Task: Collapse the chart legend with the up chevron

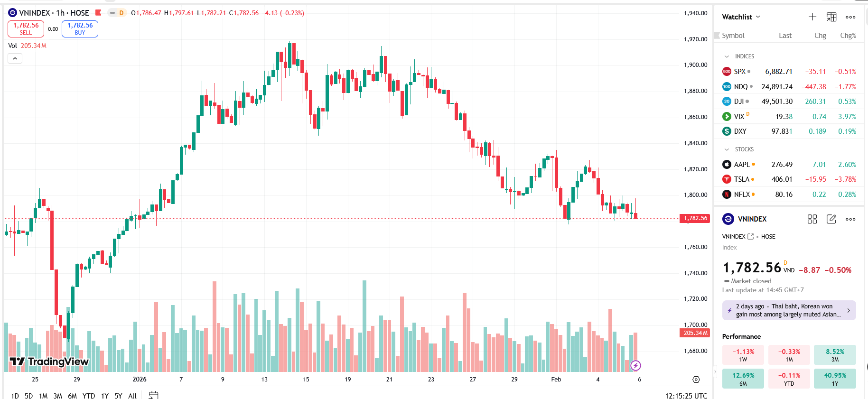Action: click(x=14, y=58)
